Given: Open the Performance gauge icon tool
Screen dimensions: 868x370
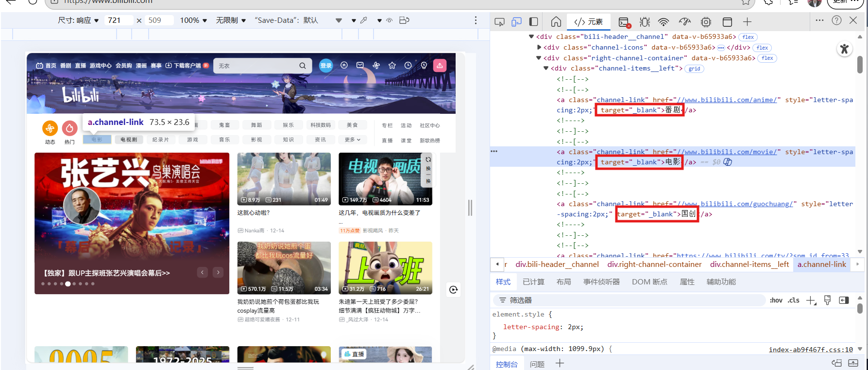Looking at the screenshot, I should [684, 22].
